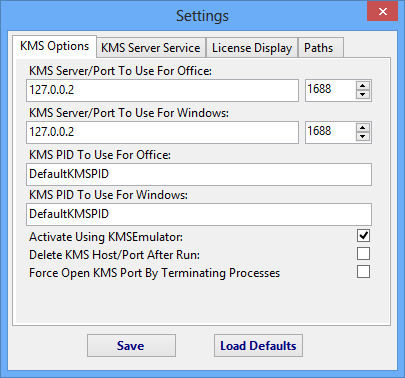Image resolution: width=405 pixels, height=378 pixels.
Task: Open the KMS Server Service tab
Action: (x=151, y=48)
